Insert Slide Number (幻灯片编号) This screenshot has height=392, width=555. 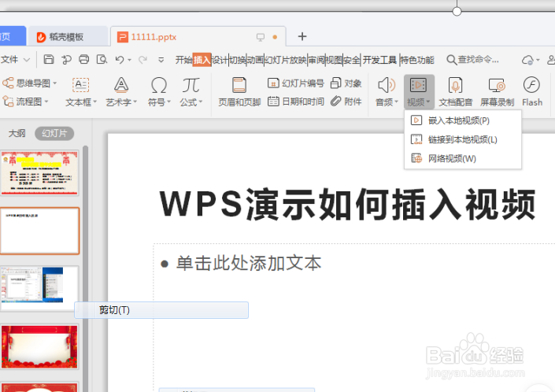pos(296,83)
